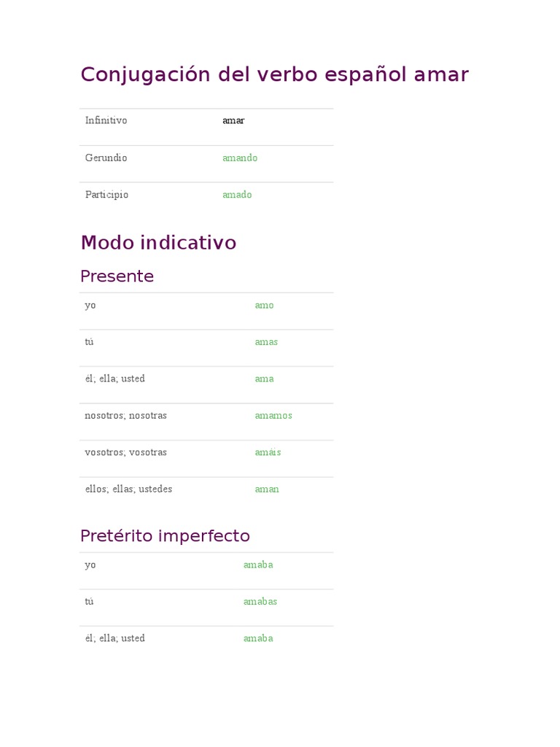This screenshot has height=747, width=560.
Task: Click the 'Modo indicativo' heading
Action: click(x=158, y=243)
